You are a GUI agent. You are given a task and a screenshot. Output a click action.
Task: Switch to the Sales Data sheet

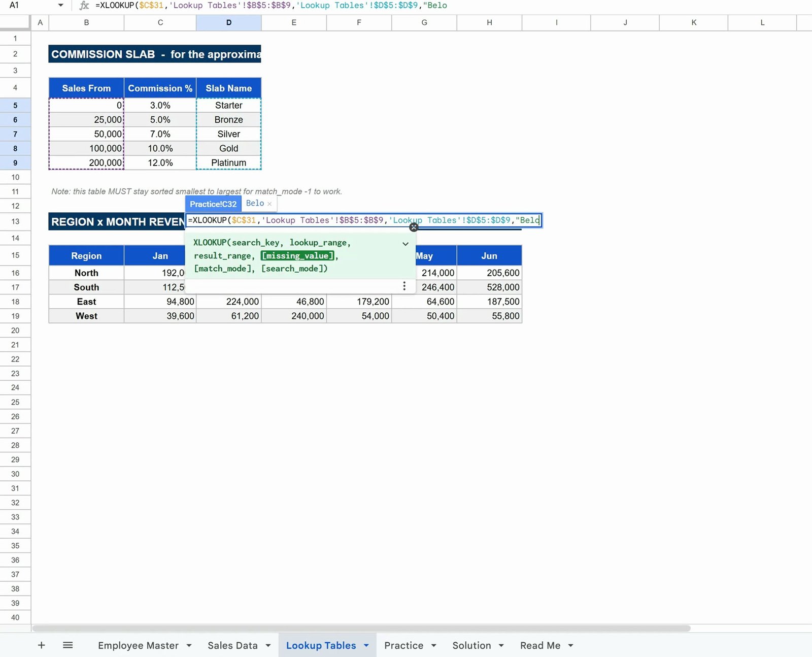pos(232,645)
